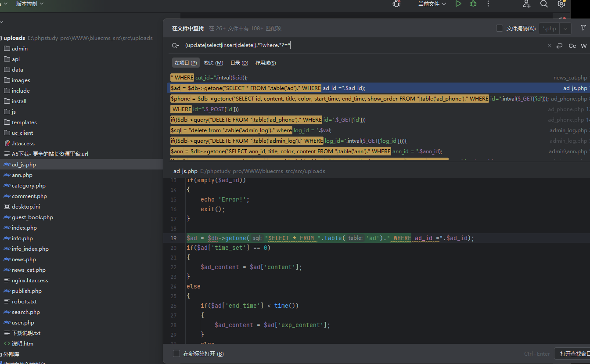Image resolution: width=590 pixels, height=364 pixels.
Task: Switch to 目录 (D) scope tab
Action: [x=239, y=63]
